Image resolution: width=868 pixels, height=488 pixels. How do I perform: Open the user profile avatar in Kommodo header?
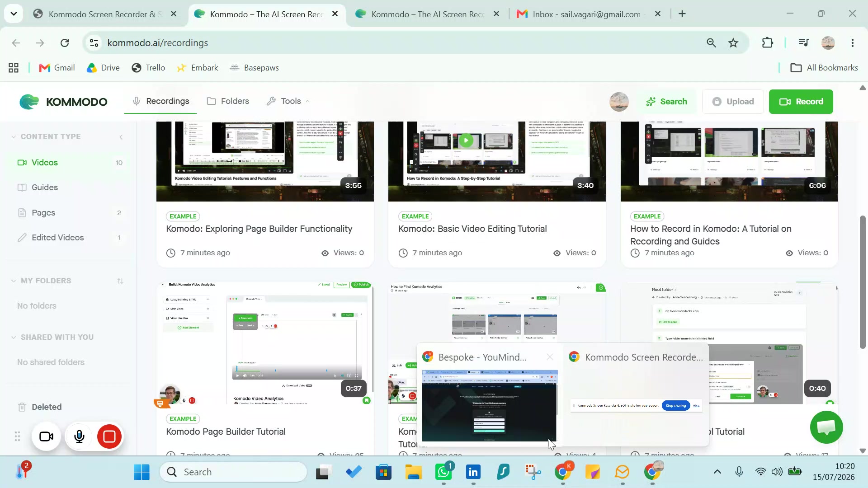(619, 102)
